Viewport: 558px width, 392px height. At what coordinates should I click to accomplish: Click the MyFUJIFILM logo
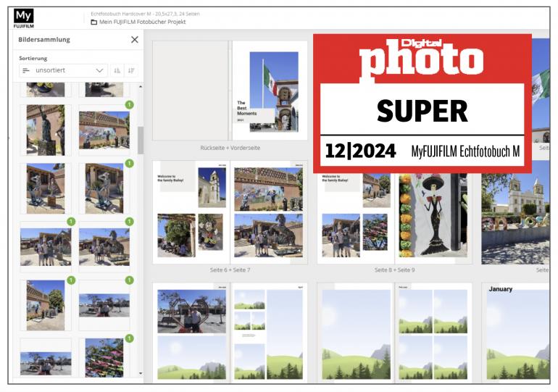pyautogui.click(x=23, y=18)
